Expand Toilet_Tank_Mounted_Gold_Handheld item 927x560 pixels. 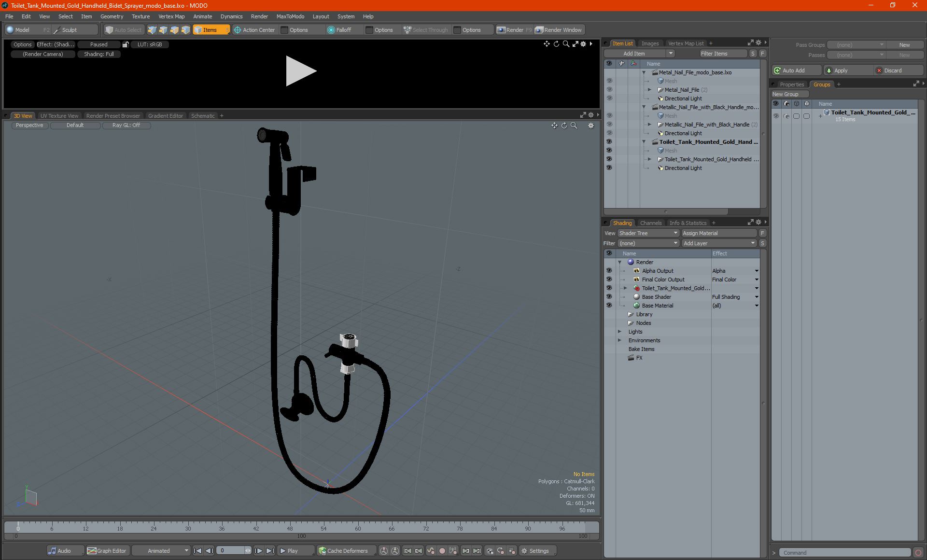649,159
